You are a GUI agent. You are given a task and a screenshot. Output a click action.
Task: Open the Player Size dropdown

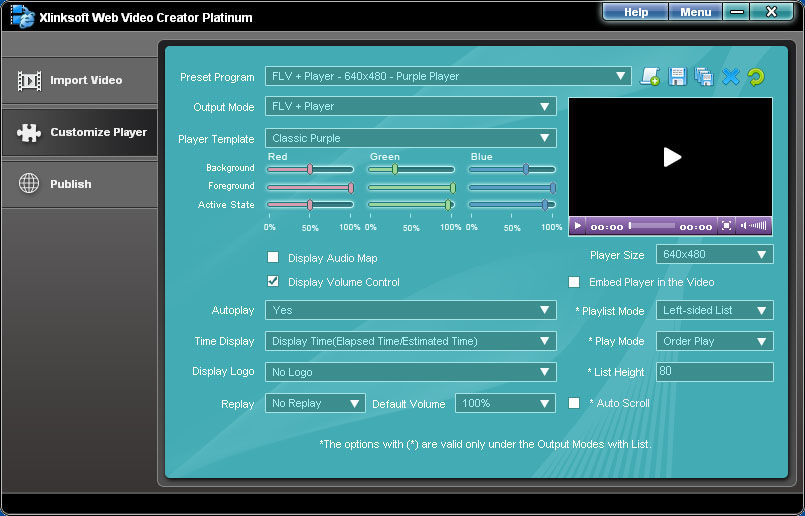click(715, 254)
